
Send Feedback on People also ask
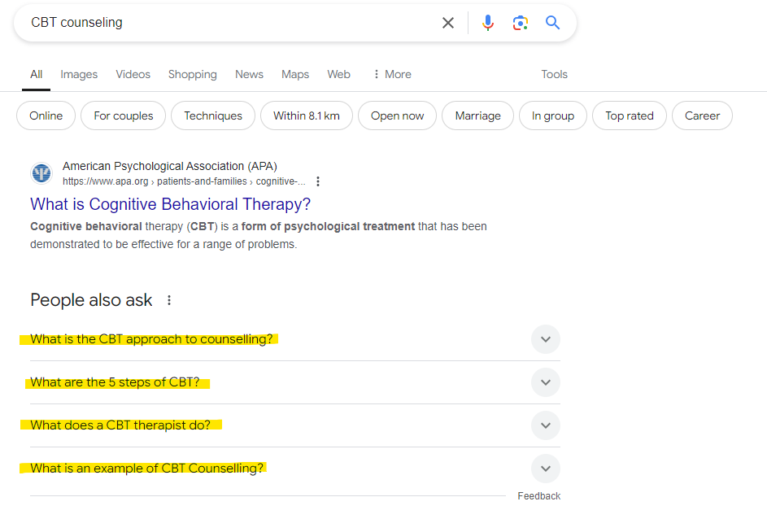tap(539, 496)
